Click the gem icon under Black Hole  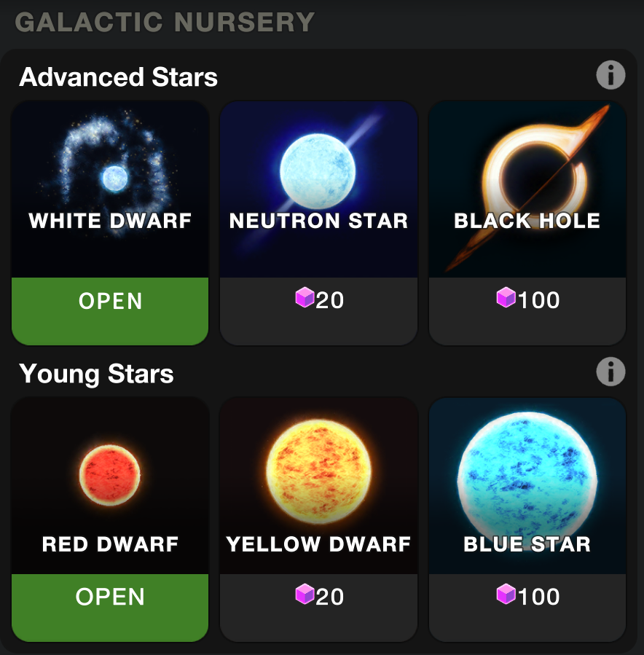506,297
